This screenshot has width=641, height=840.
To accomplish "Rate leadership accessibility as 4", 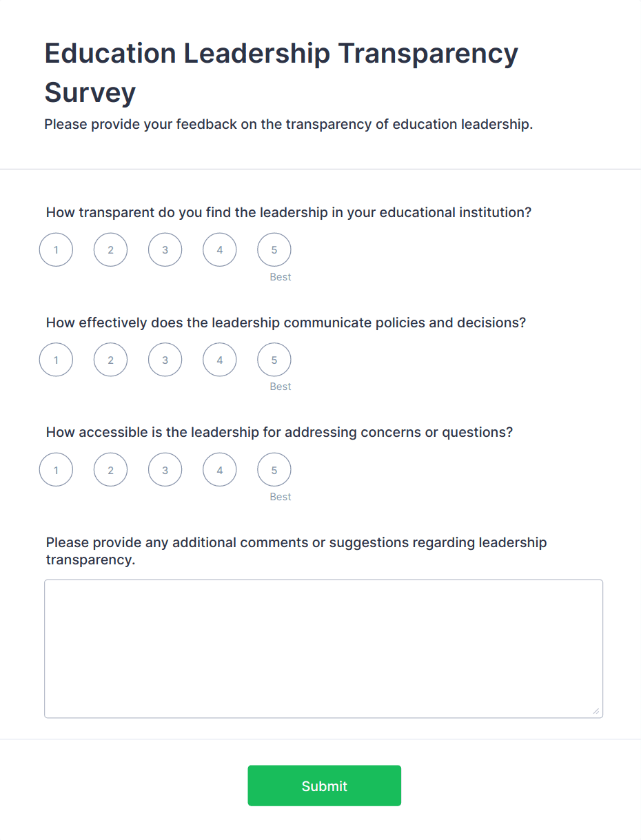I will tap(219, 470).
